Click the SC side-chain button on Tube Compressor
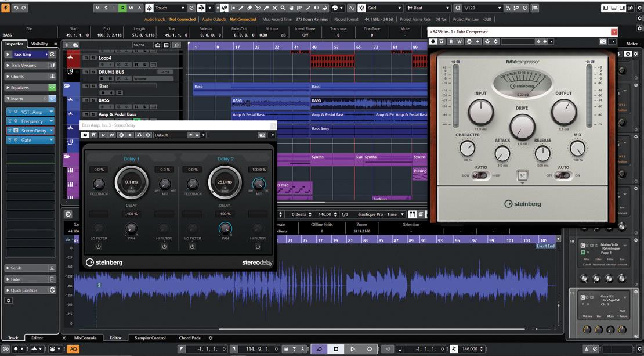This screenshot has width=644, height=356. pyautogui.click(x=522, y=175)
